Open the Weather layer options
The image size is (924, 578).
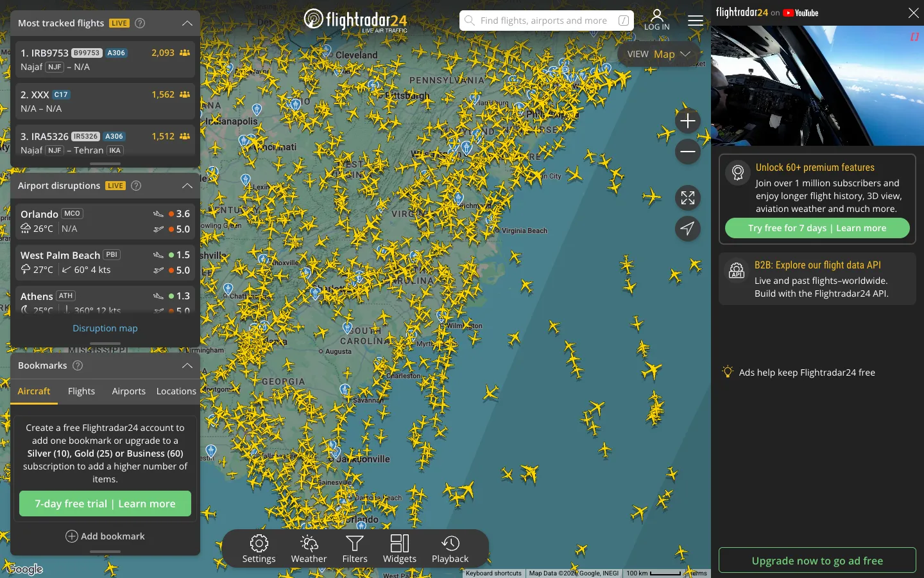tap(309, 549)
